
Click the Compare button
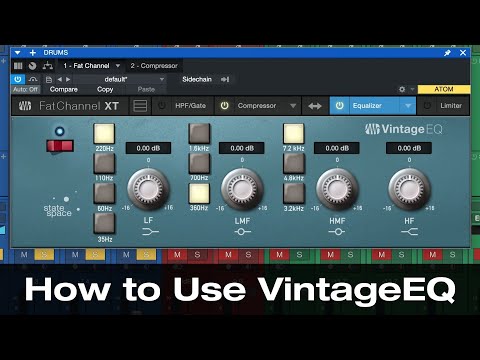(x=64, y=89)
